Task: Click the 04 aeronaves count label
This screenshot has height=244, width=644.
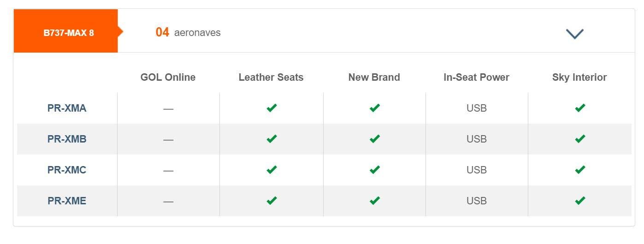Action: pyautogui.click(x=188, y=32)
